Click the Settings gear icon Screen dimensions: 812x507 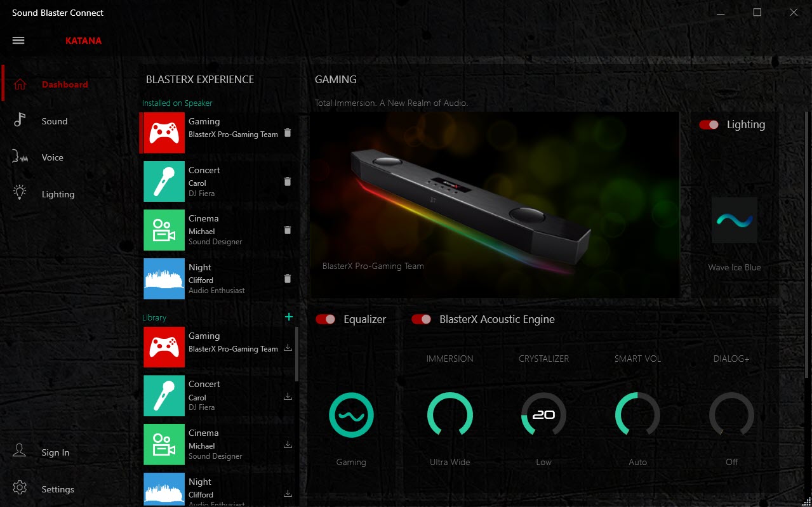point(20,488)
